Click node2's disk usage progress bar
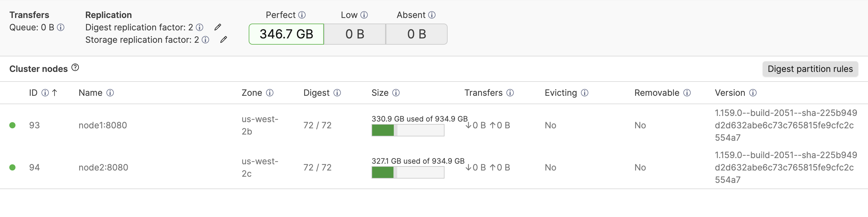The image size is (868, 217). (407, 172)
